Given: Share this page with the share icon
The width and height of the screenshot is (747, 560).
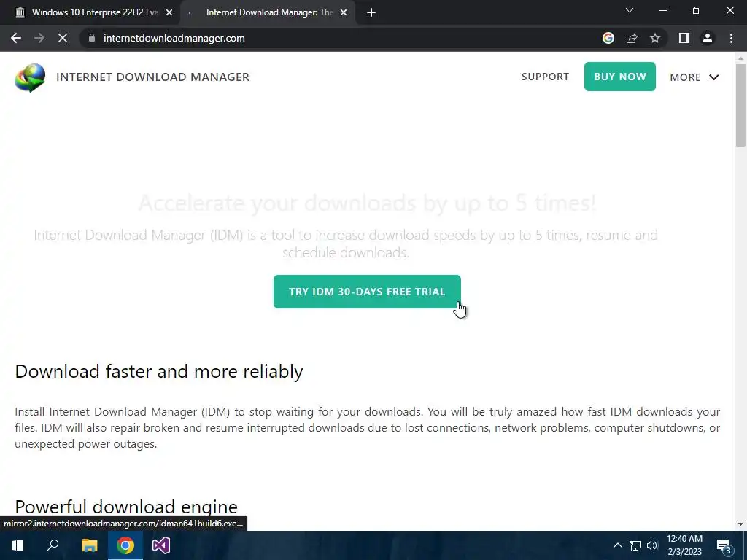Looking at the screenshot, I should [632, 38].
